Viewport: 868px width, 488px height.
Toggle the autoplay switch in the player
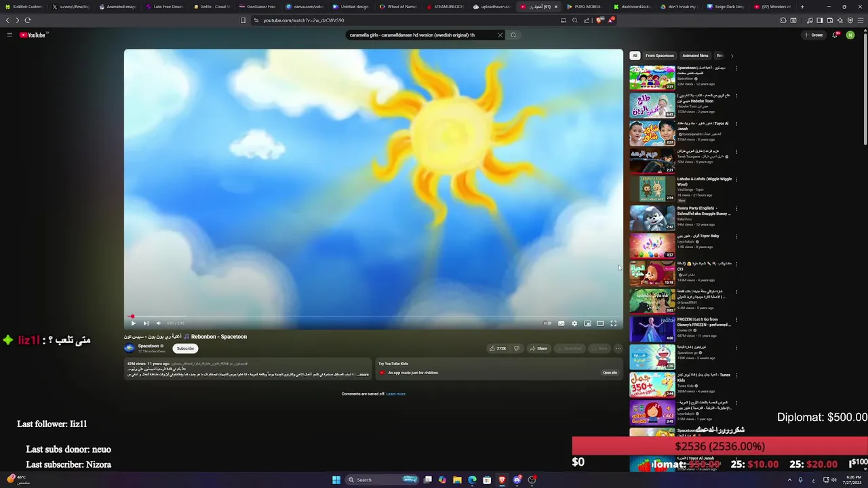tap(547, 323)
